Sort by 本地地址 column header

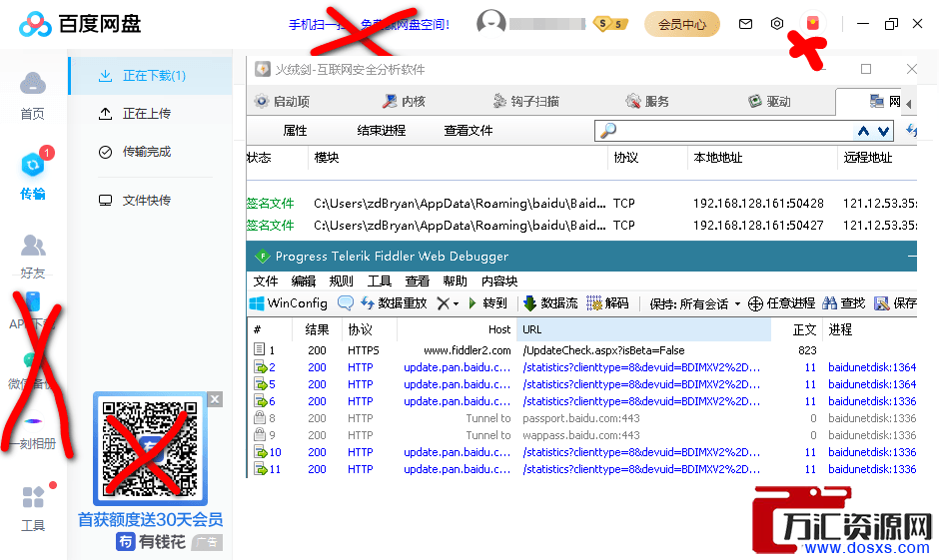[762, 158]
